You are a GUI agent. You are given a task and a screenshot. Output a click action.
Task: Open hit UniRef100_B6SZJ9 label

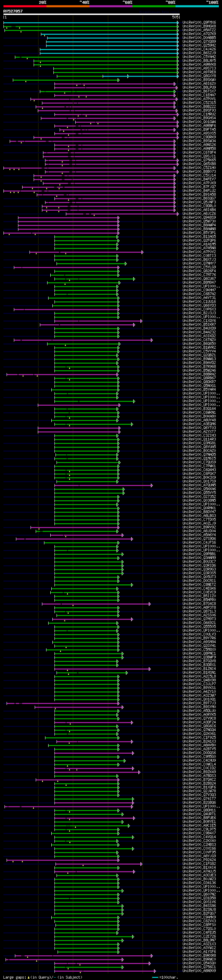pos(199,53)
